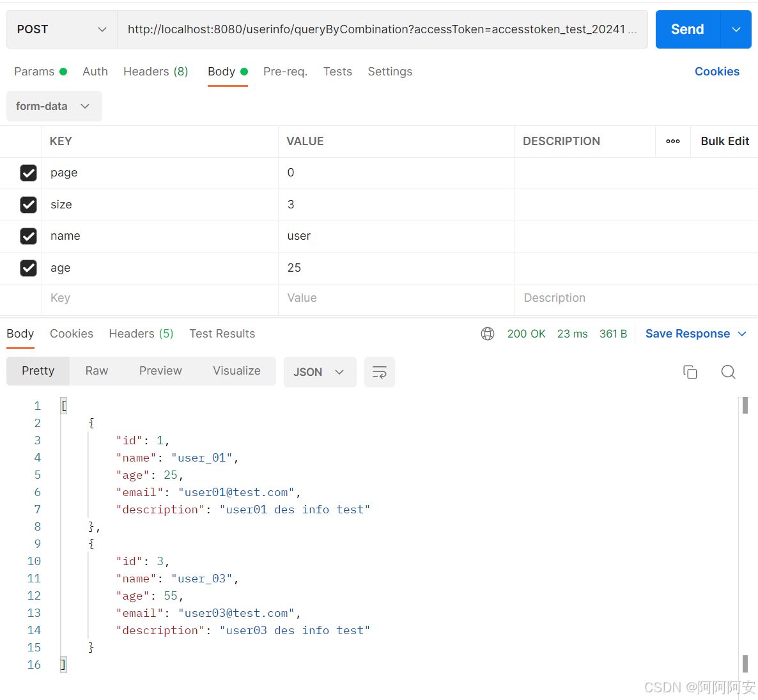758x700 pixels.
Task: Click the DESCRIPTION column header
Action: click(561, 141)
